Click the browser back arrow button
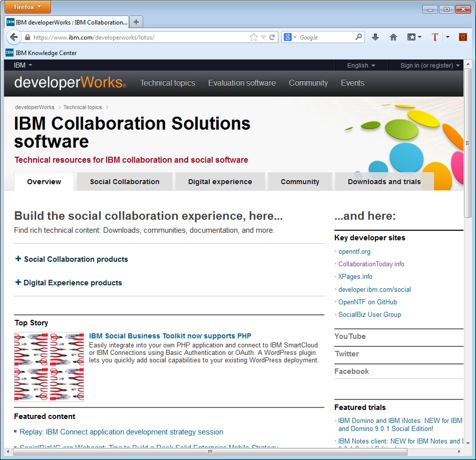Image resolution: width=476 pixels, height=460 pixels. [x=14, y=37]
